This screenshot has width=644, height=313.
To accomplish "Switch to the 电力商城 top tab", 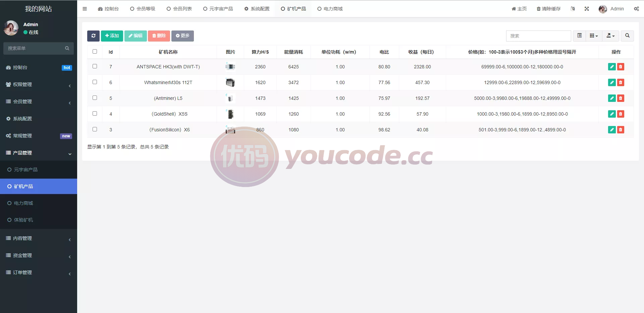I will coord(330,9).
